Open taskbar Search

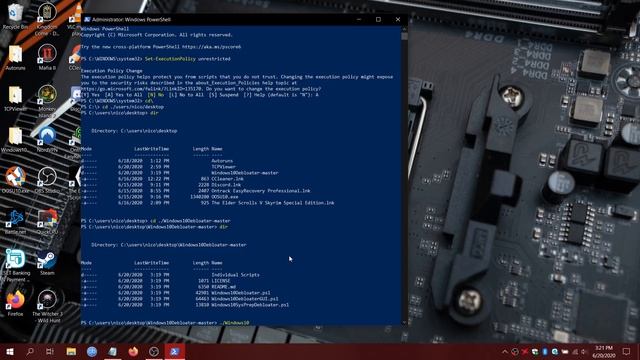[30, 351]
